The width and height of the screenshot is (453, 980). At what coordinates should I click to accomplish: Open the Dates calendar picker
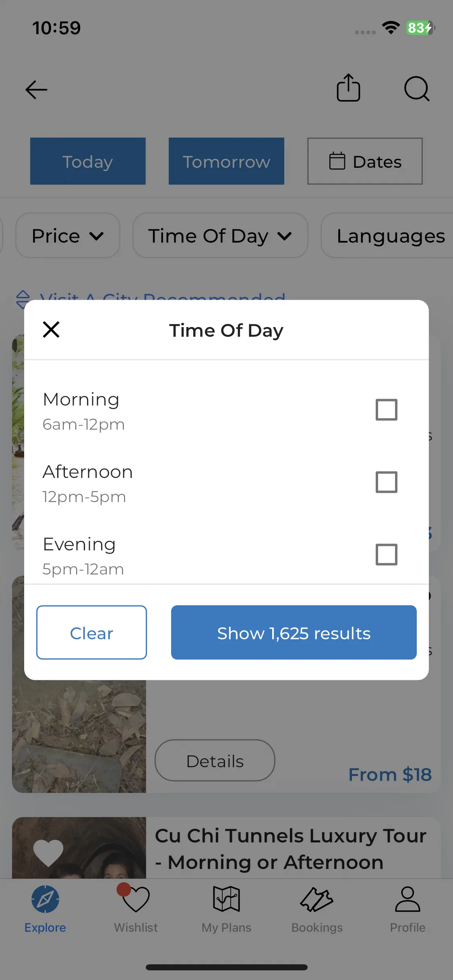(365, 161)
